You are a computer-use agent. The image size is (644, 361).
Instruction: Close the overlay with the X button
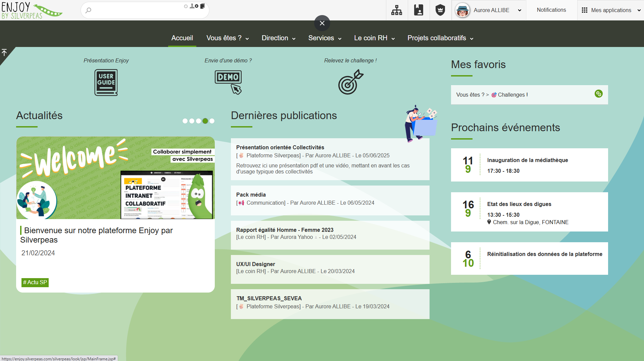[x=322, y=23]
